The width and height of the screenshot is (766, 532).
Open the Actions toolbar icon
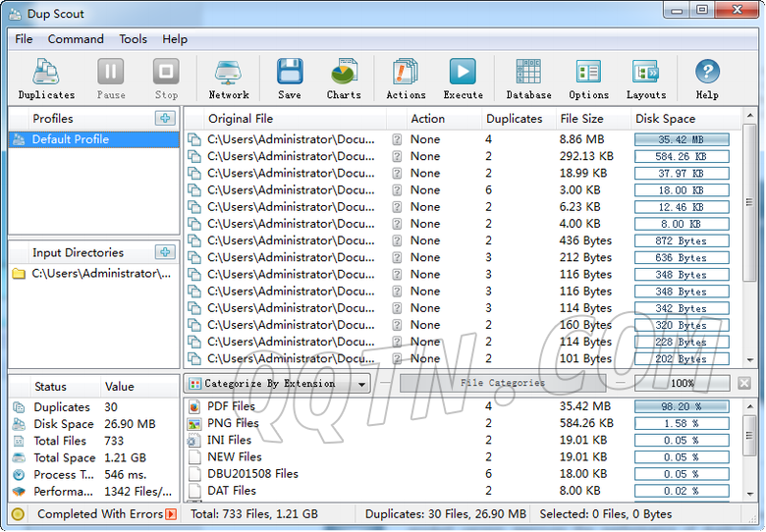(x=406, y=79)
